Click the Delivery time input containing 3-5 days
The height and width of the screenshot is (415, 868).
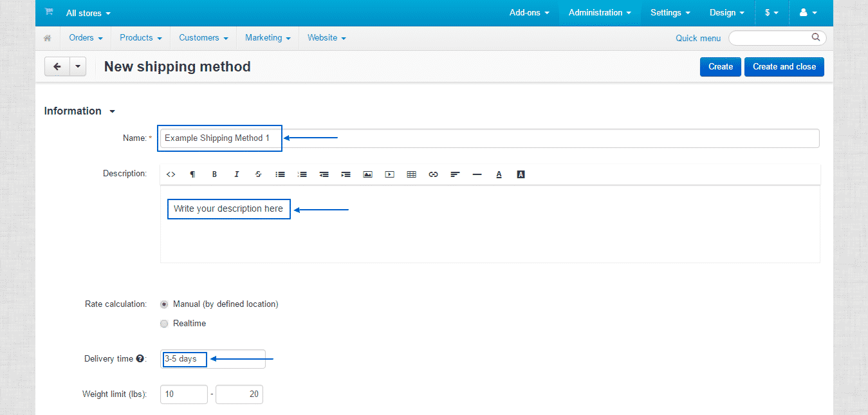click(x=184, y=359)
